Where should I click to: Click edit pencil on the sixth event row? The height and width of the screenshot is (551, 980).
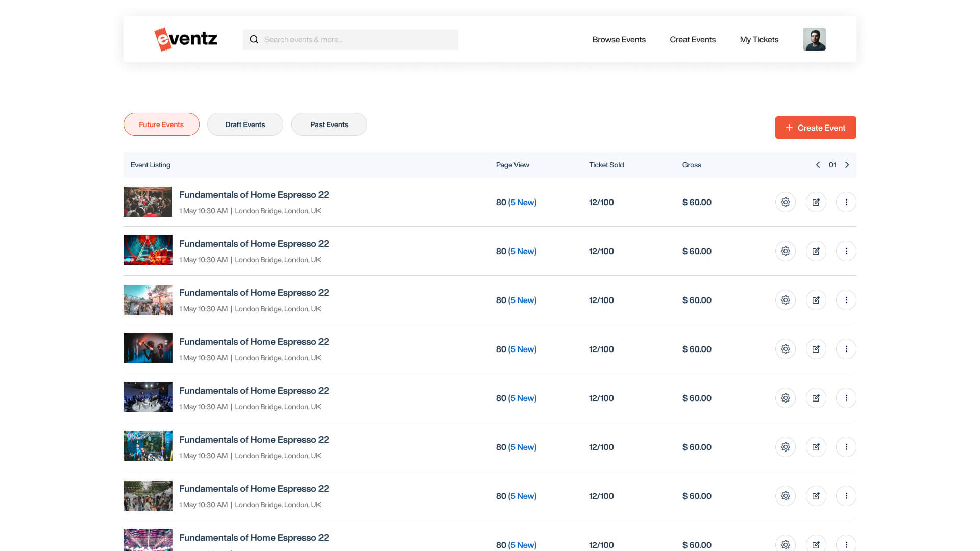tap(816, 447)
